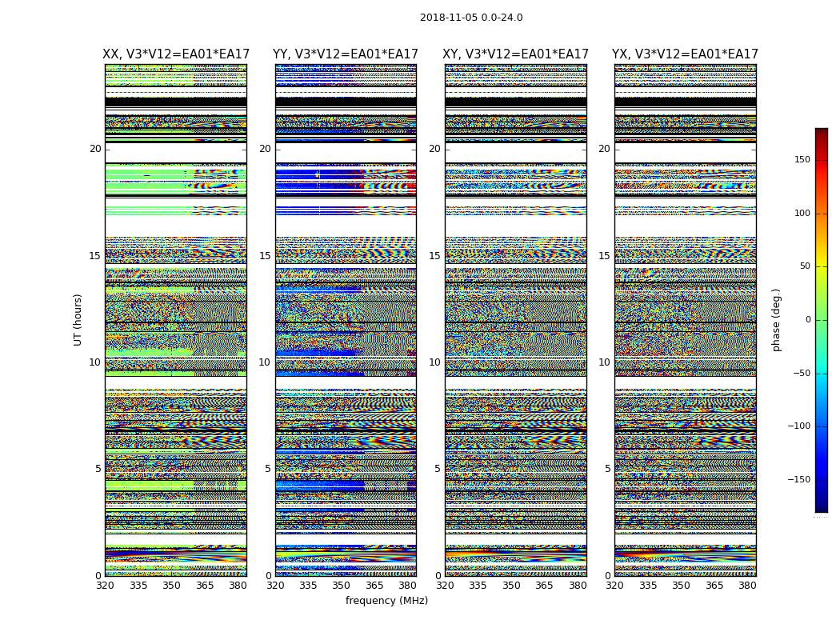This screenshot has height=640, width=840.
Task: Click the 320 frequency tick under XY panel
Action: tap(445, 586)
